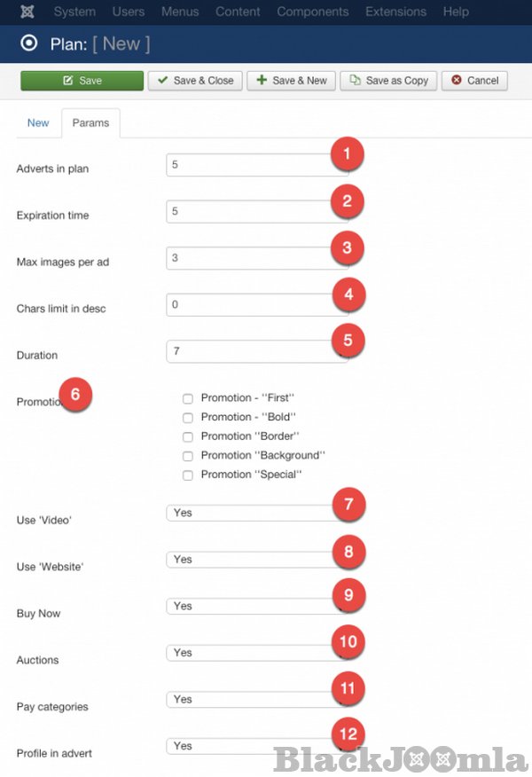532x777 pixels.
Task: Click red marker number 1
Action: click(x=348, y=154)
